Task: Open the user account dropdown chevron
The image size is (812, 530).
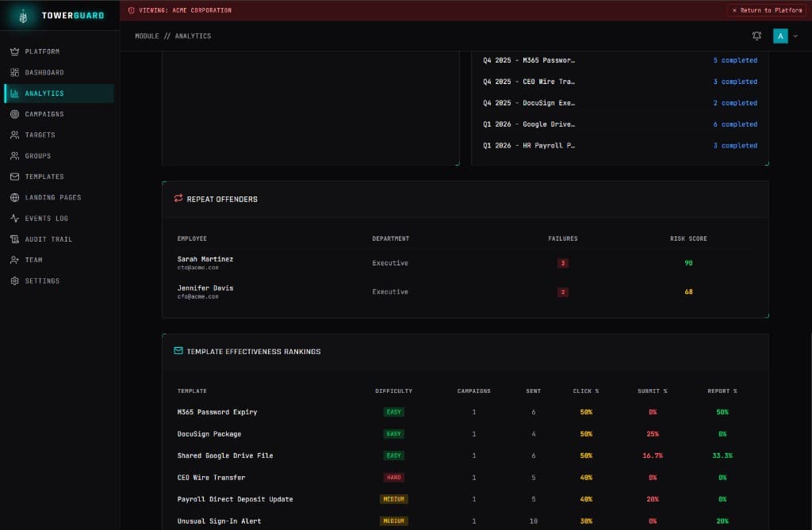Action: click(x=797, y=36)
